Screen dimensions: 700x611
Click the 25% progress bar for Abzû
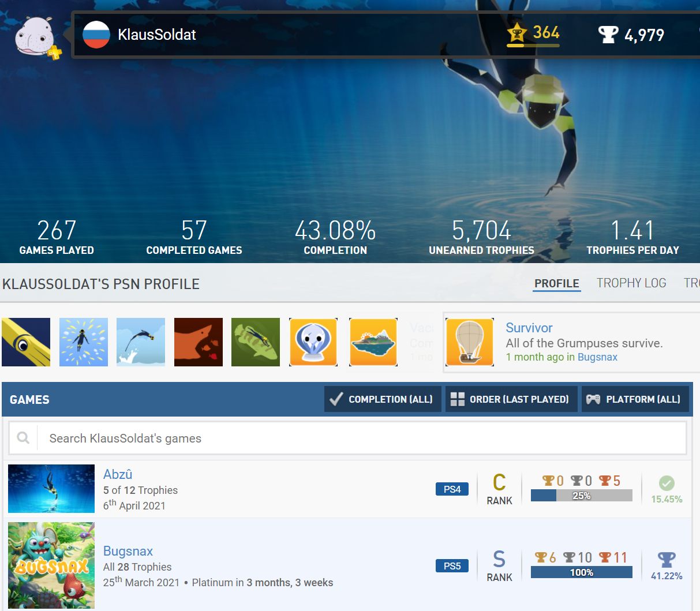pyautogui.click(x=582, y=496)
